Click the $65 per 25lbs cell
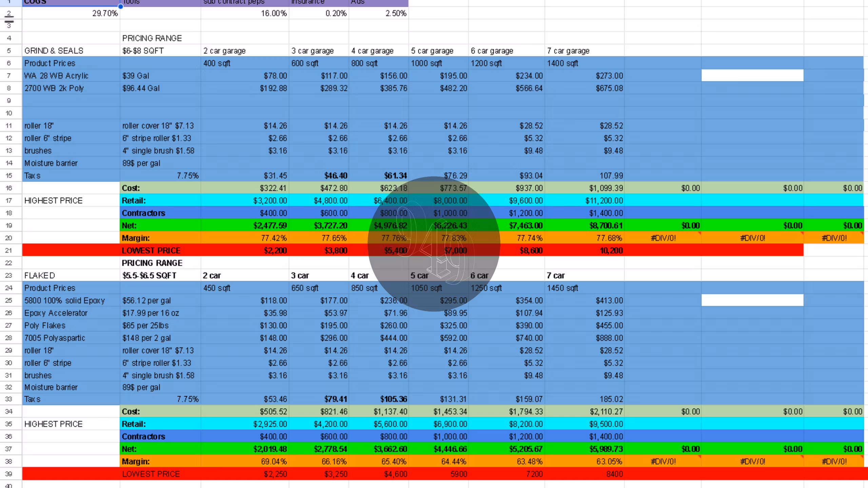This screenshot has width=868, height=488. point(160,326)
